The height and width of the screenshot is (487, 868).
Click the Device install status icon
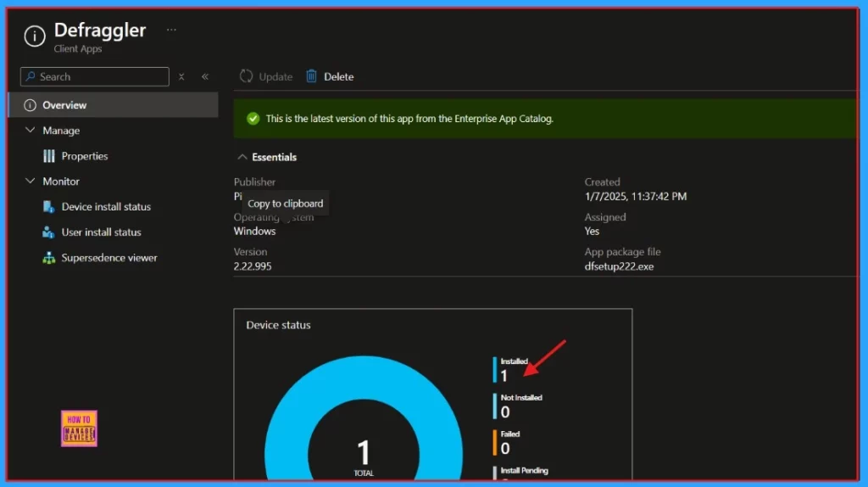coord(48,207)
